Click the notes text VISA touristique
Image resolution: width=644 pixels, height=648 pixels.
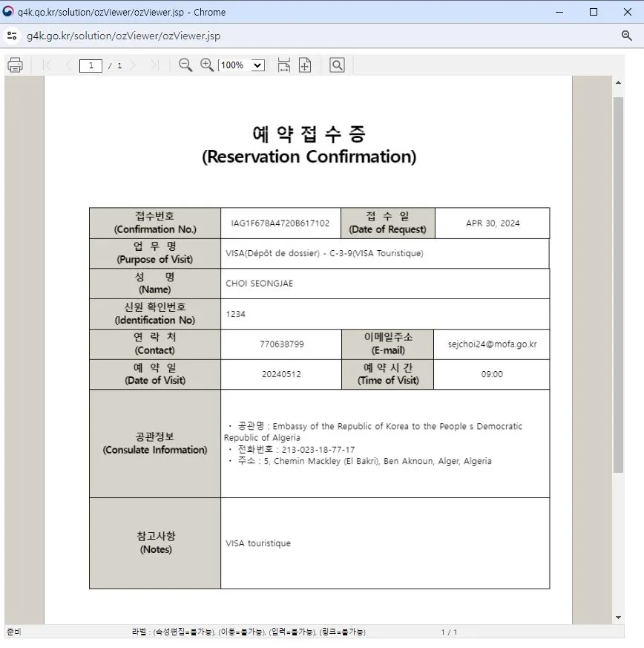[258, 543]
